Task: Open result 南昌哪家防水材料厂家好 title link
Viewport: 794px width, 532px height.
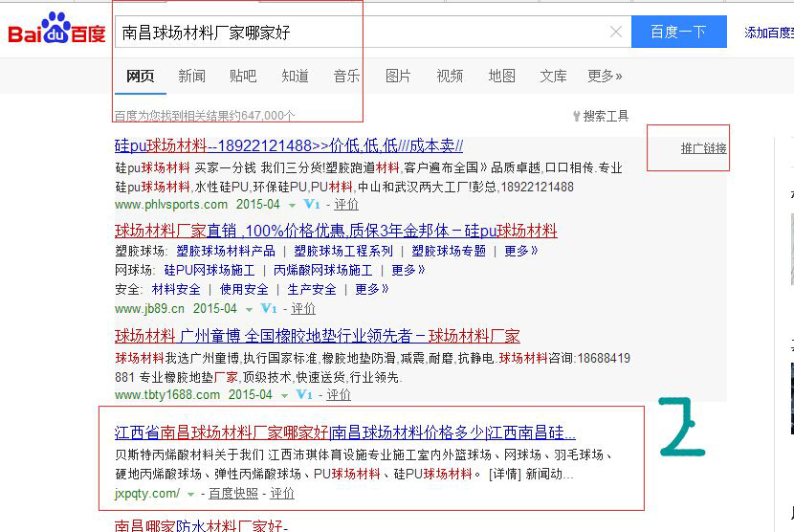Action: 201,526
